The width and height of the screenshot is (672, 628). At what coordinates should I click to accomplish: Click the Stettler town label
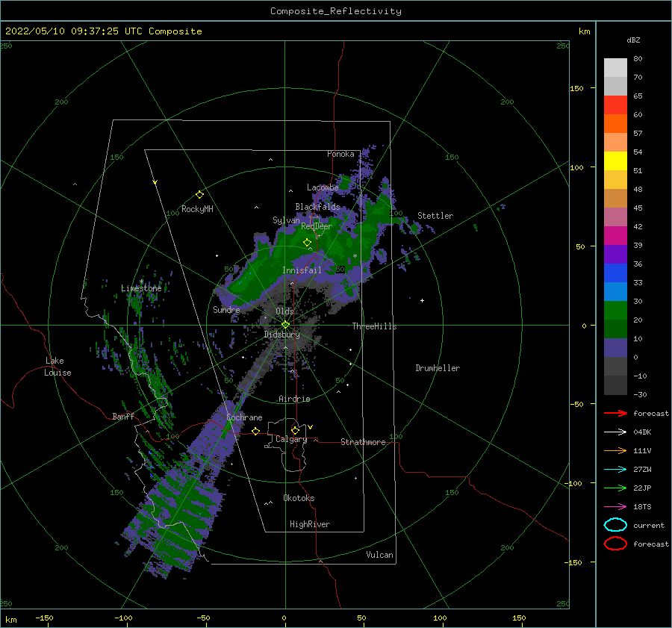[435, 216]
